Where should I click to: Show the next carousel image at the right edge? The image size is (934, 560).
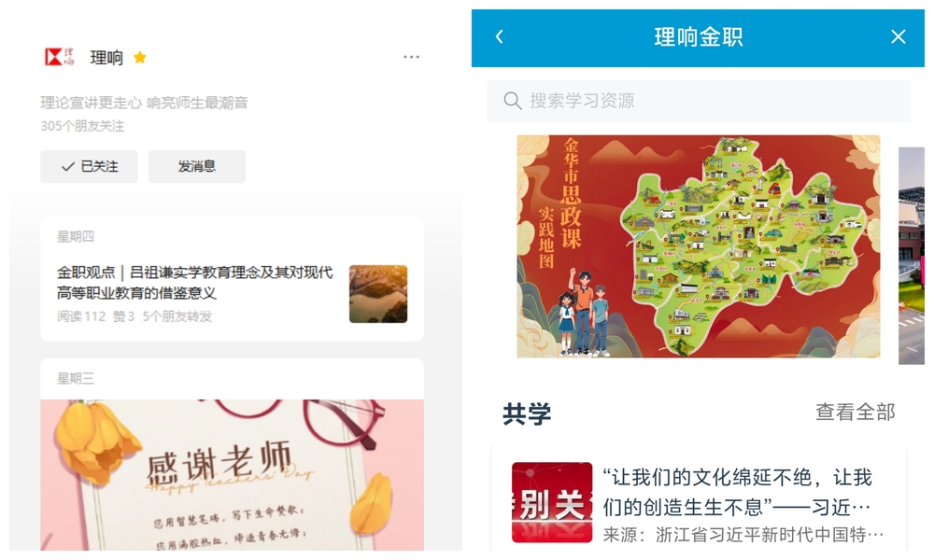[912, 256]
